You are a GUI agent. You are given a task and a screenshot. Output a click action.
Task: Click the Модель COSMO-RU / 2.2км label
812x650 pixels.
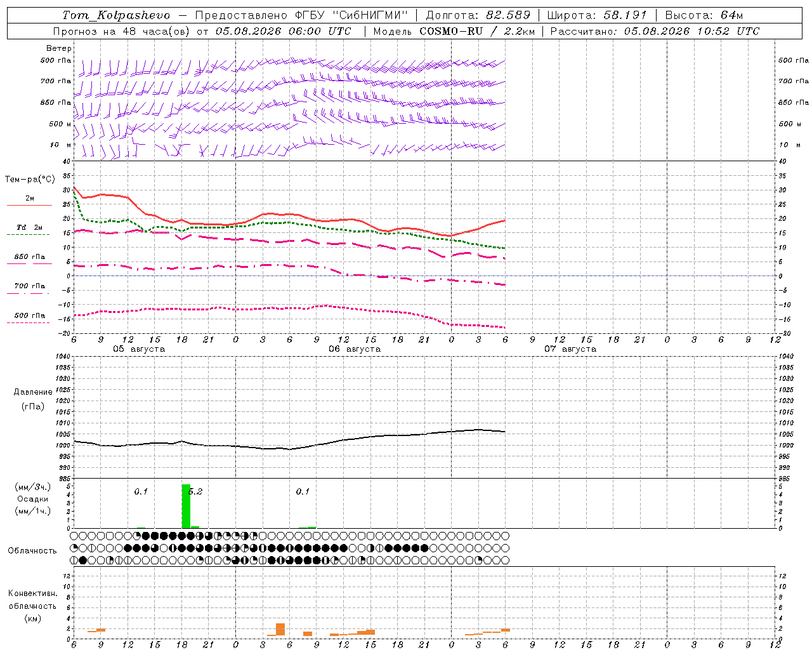pyautogui.click(x=454, y=31)
